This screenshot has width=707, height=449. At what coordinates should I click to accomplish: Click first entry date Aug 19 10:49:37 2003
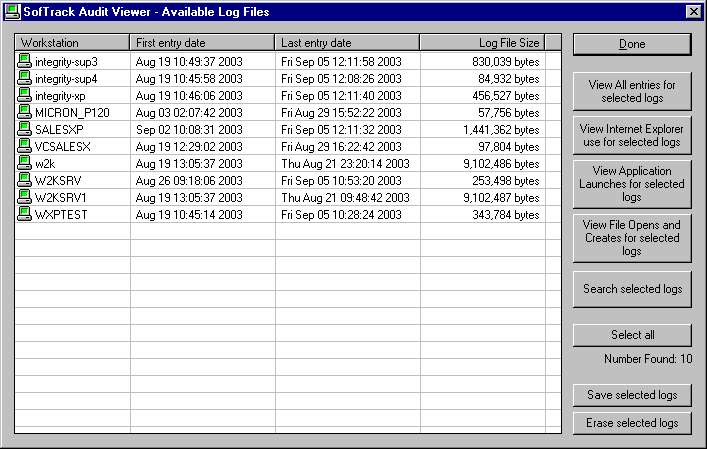point(189,62)
